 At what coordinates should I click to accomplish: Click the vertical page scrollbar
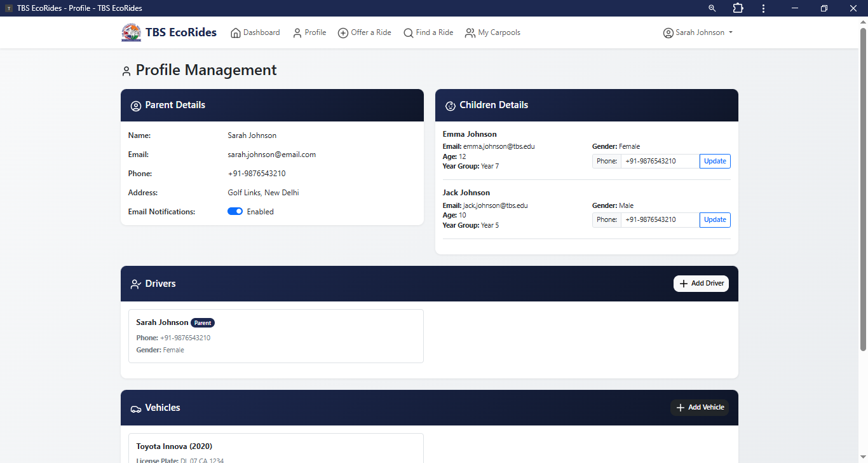pyautogui.click(x=863, y=191)
